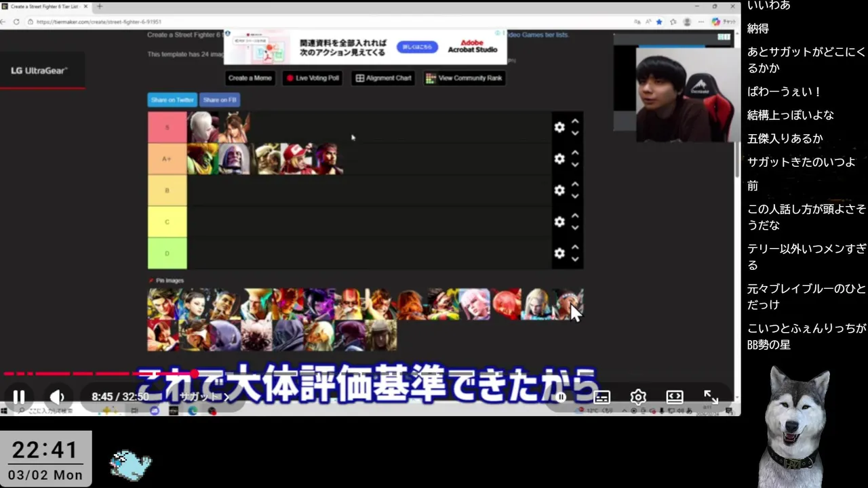Viewport: 868px width, 488px height.
Task: Open settings gear for D tier row
Action: pos(559,253)
